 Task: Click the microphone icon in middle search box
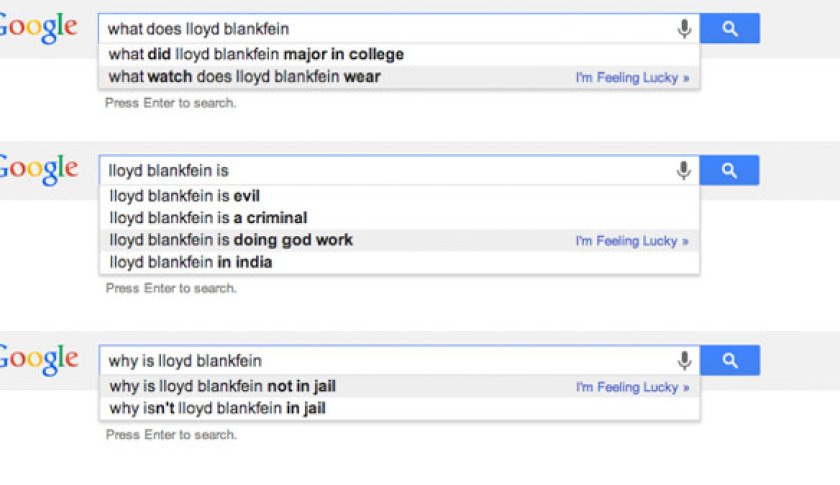(684, 171)
